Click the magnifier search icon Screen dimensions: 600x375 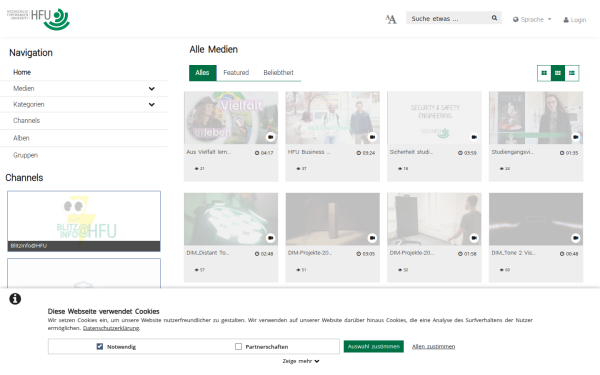point(494,18)
